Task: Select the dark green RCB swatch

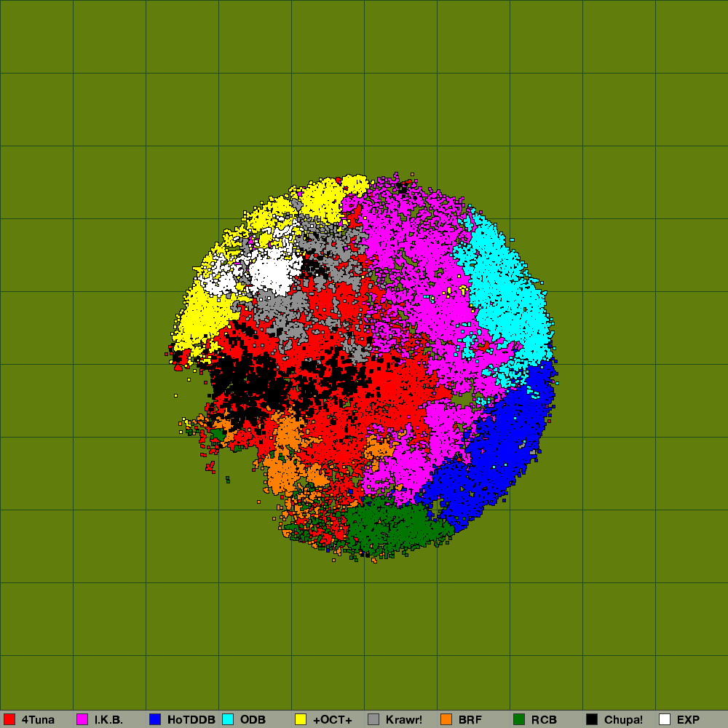Action: [x=519, y=719]
